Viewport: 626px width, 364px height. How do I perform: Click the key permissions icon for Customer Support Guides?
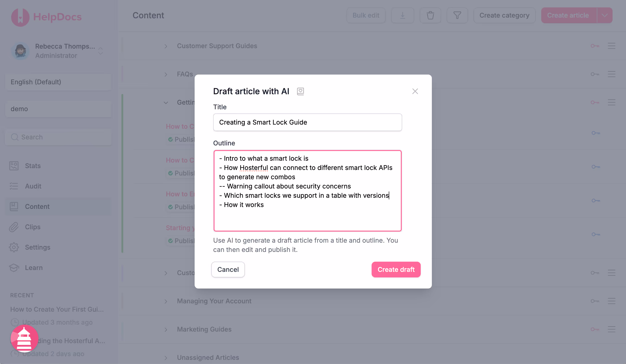[x=595, y=46]
